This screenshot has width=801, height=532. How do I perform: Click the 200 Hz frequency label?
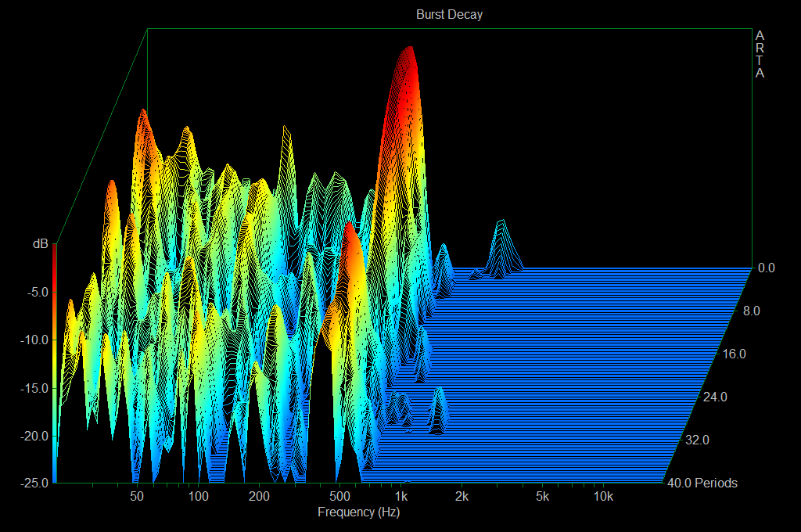pyautogui.click(x=259, y=496)
